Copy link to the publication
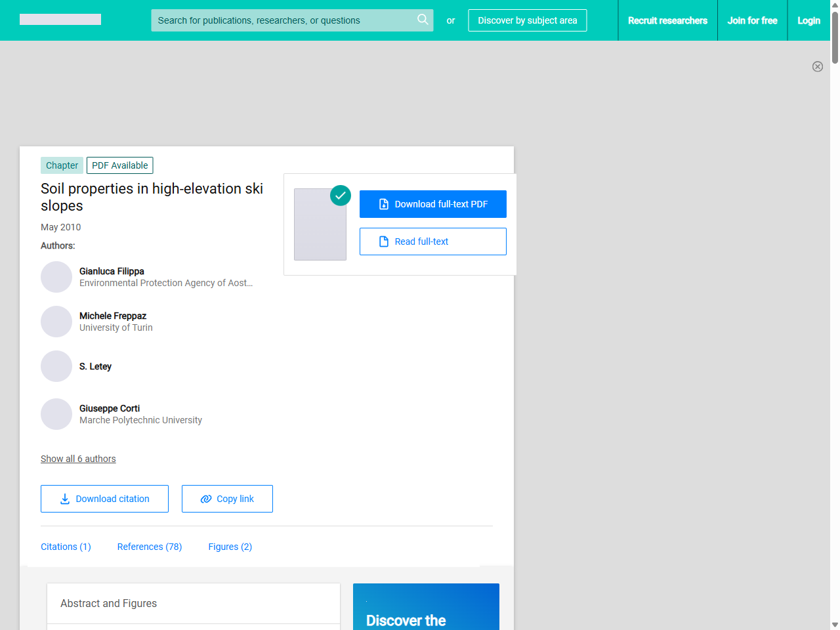Viewport: 840px width, 630px height. pos(227,499)
